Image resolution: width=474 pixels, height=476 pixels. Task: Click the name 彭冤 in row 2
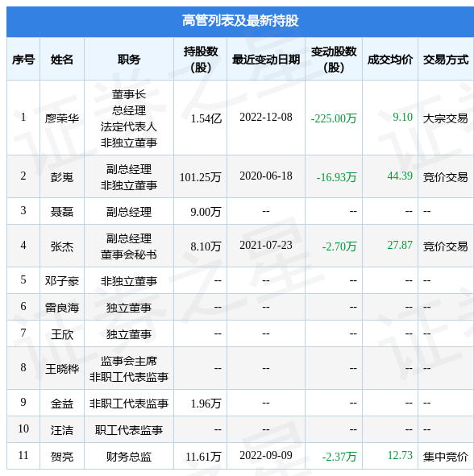tap(62, 177)
